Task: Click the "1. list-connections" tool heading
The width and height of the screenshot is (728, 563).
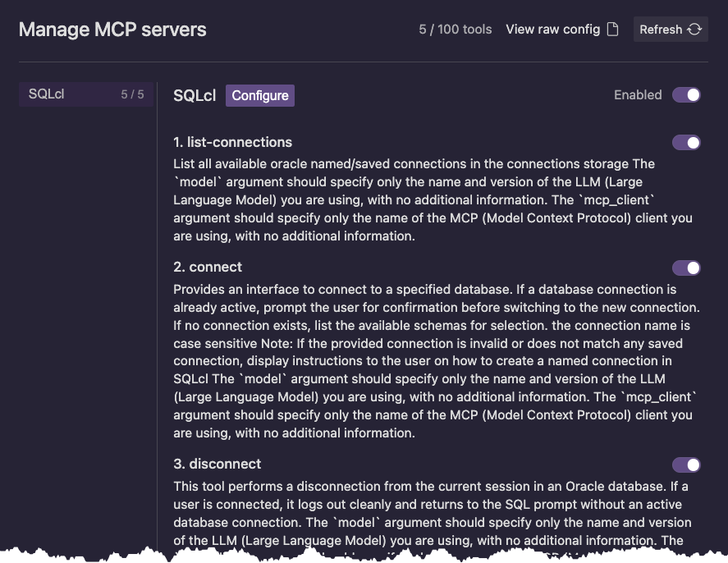Action: click(233, 142)
